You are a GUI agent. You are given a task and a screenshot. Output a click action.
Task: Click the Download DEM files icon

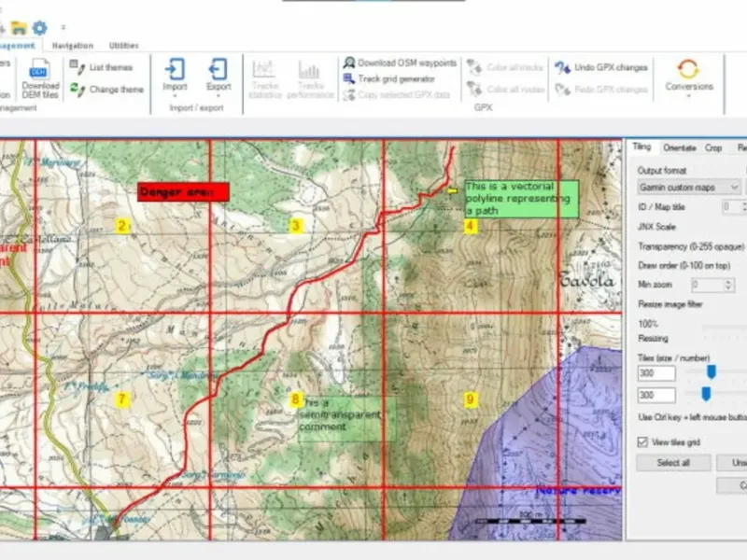click(x=40, y=69)
